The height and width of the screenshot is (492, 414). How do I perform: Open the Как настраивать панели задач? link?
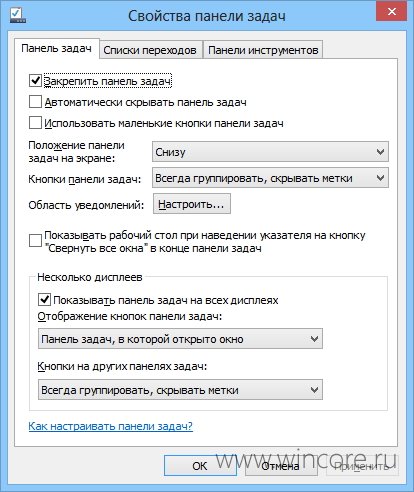point(110,426)
